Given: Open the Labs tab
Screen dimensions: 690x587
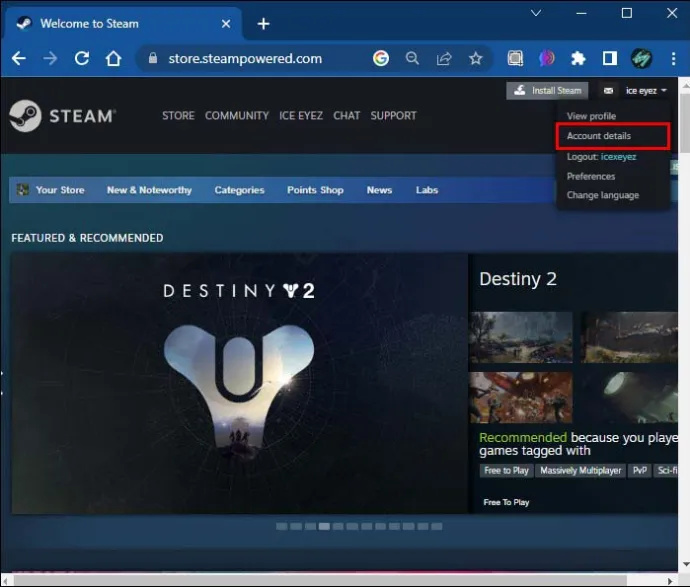Looking at the screenshot, I should [x=427, y=190].
